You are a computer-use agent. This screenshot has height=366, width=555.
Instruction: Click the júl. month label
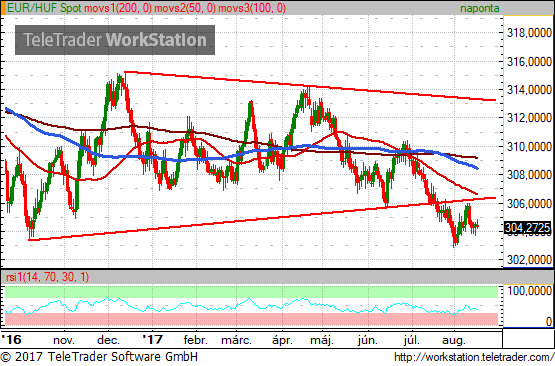coord(411,341)
